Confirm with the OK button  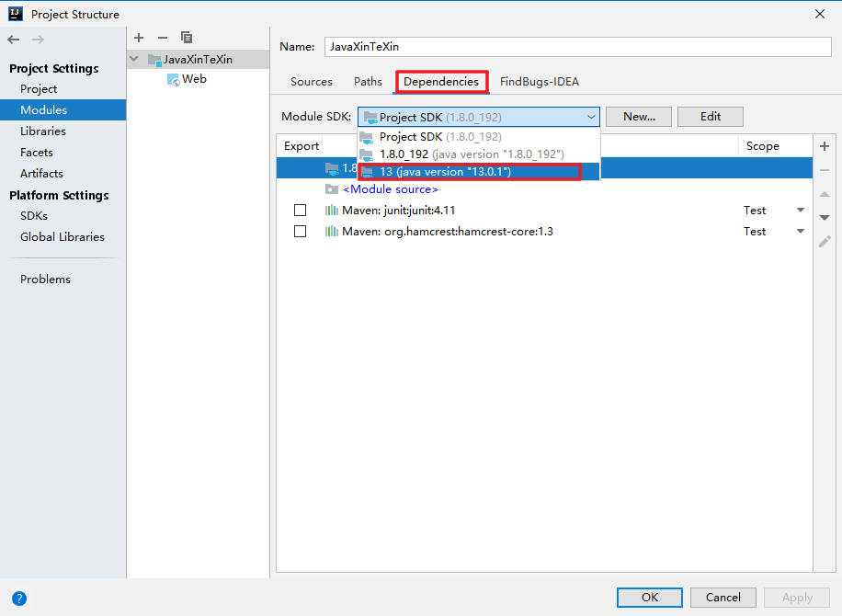(650, 598)
